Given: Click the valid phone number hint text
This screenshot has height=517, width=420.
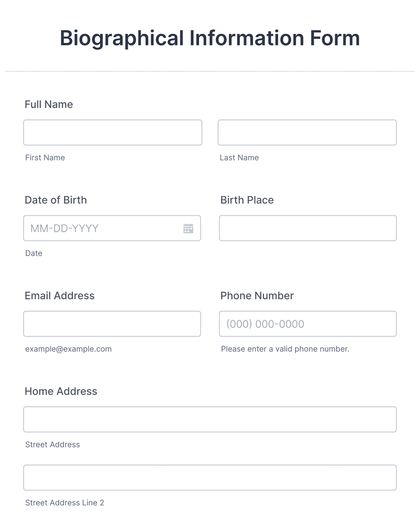Looking at the screenshot, I should (285, 349).
